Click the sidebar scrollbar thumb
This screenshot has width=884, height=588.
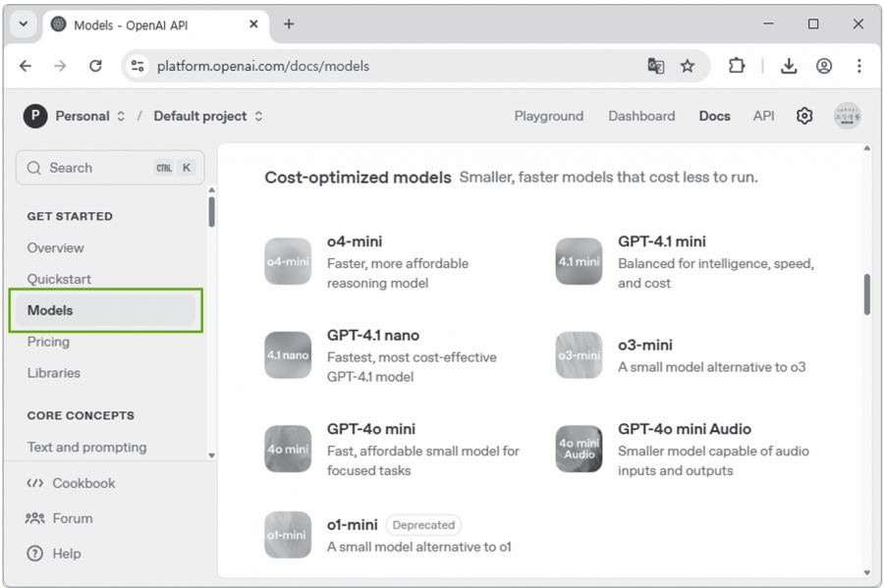(x=211, y=211)
